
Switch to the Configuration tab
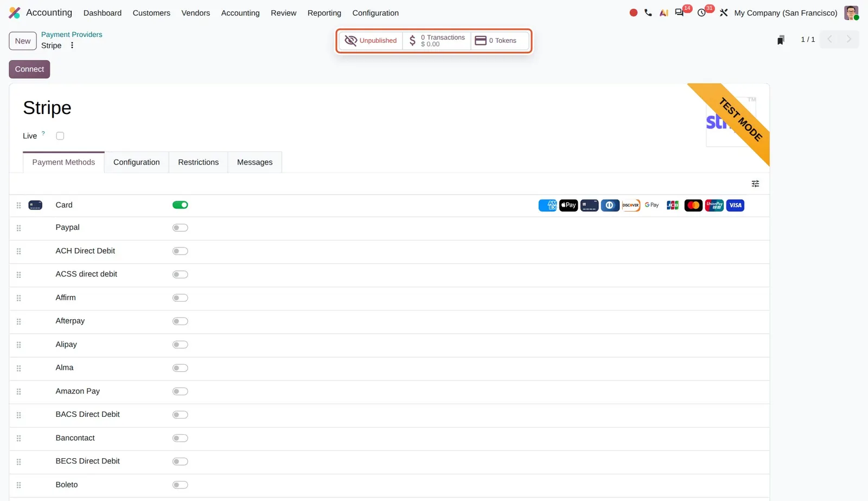(137, 162)
